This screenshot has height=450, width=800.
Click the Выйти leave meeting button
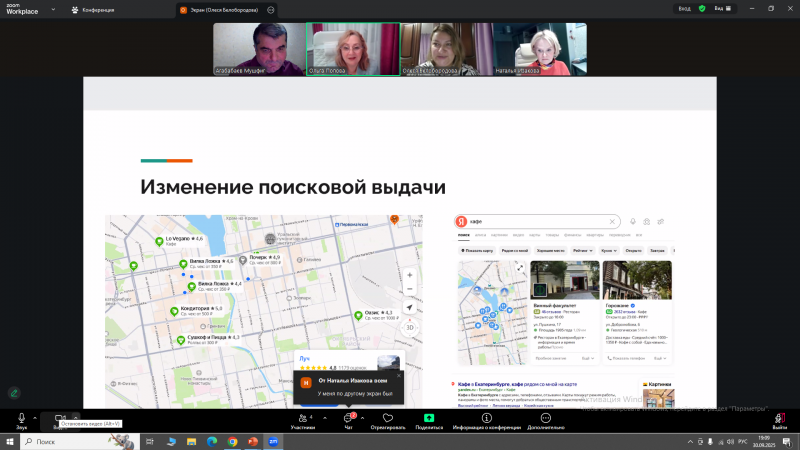779,420
